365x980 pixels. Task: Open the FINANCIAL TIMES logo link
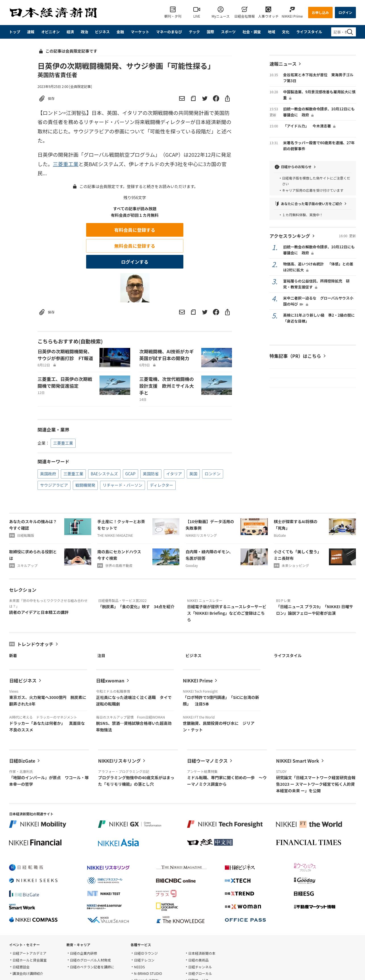[308, 842]
